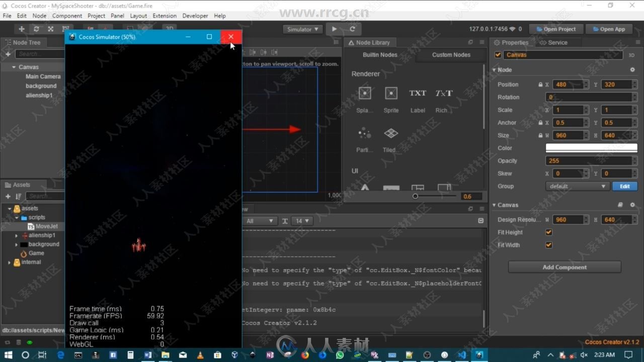Click the Refresh preview button

[352, 29]
